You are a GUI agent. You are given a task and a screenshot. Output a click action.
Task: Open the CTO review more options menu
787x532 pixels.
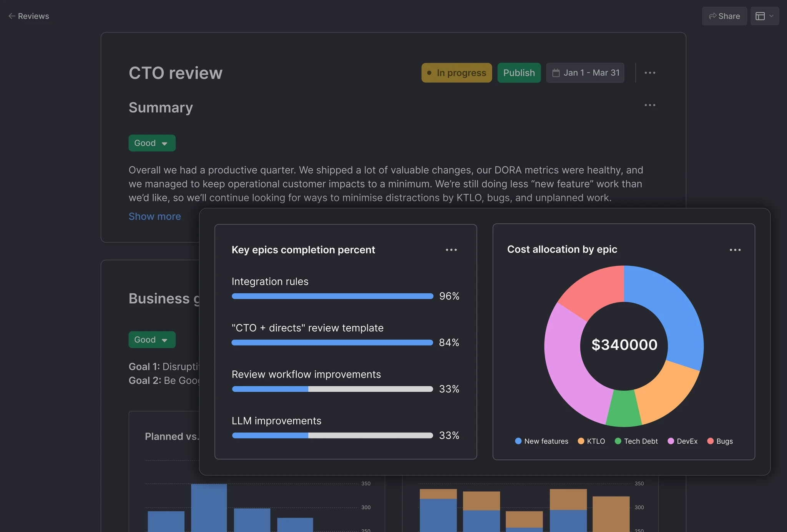650,73
